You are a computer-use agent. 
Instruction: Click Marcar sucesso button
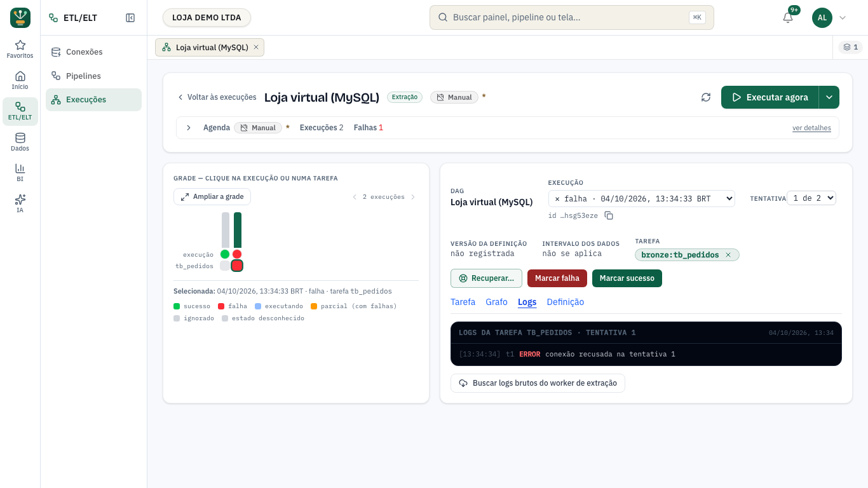pos(627,278)
